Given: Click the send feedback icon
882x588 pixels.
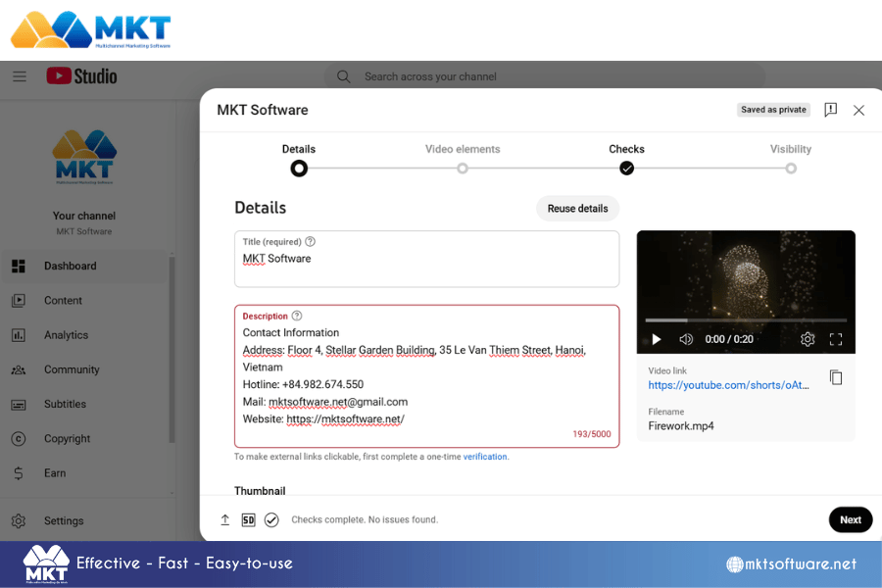Looking at the screenshot, I should tap(830, 110).
